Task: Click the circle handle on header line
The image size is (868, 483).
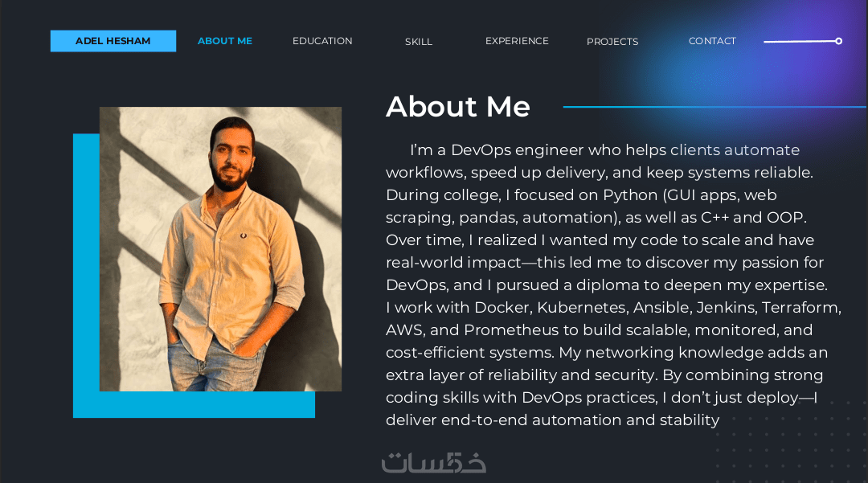Action: pos(838,41)
